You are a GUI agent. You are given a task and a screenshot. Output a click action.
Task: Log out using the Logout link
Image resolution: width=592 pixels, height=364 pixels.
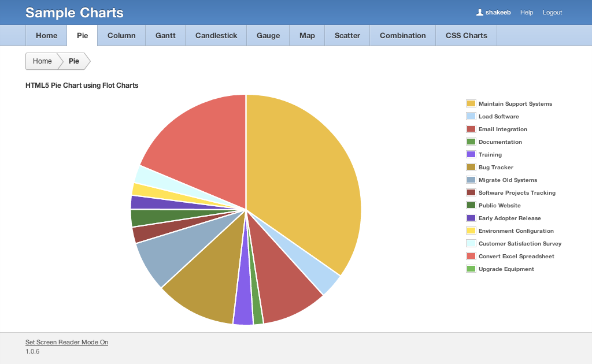[x=552, y=12]
